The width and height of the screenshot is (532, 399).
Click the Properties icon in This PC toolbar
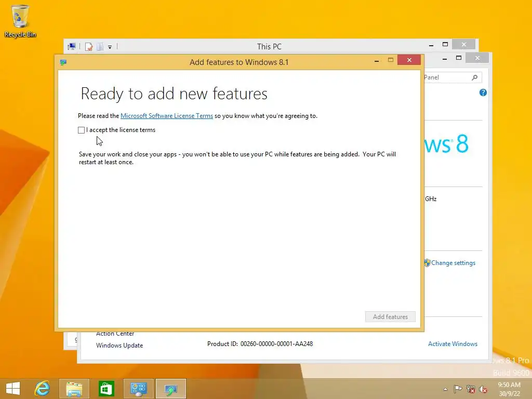point(89,47)
